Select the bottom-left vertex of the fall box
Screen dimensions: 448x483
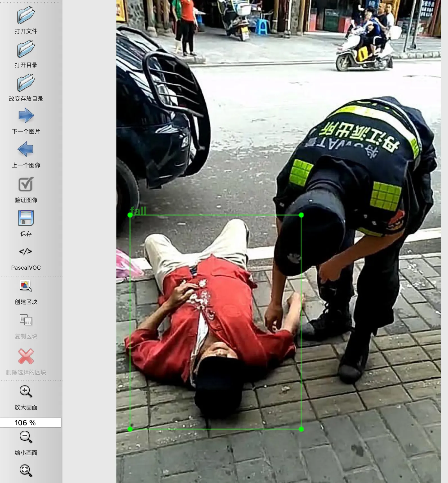click(130, 429)
